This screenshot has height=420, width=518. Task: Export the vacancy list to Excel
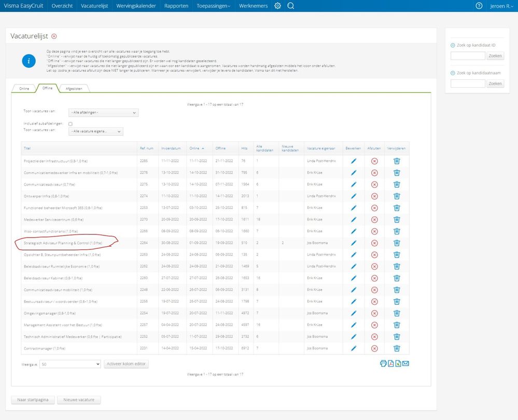[x=398, y=363]
